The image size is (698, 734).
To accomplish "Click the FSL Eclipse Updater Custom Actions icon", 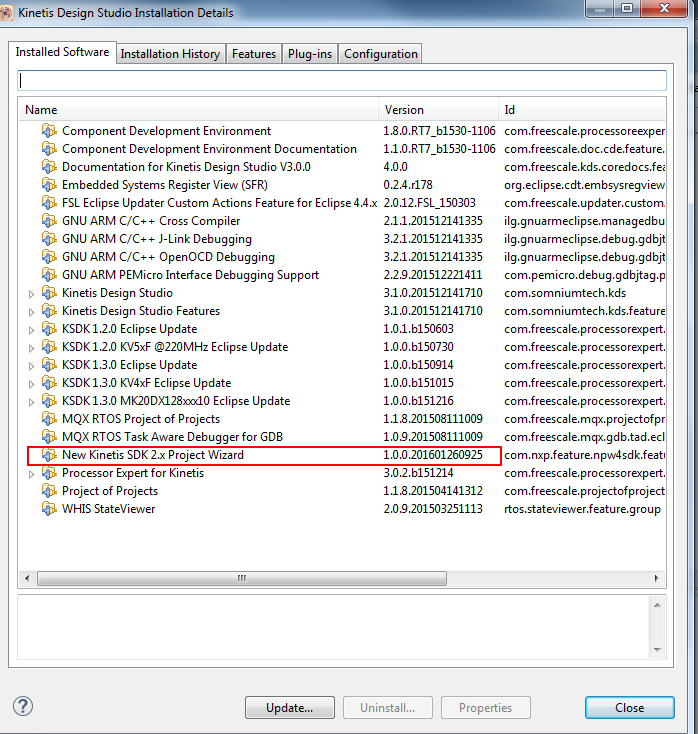I will [x=49, y=203].
